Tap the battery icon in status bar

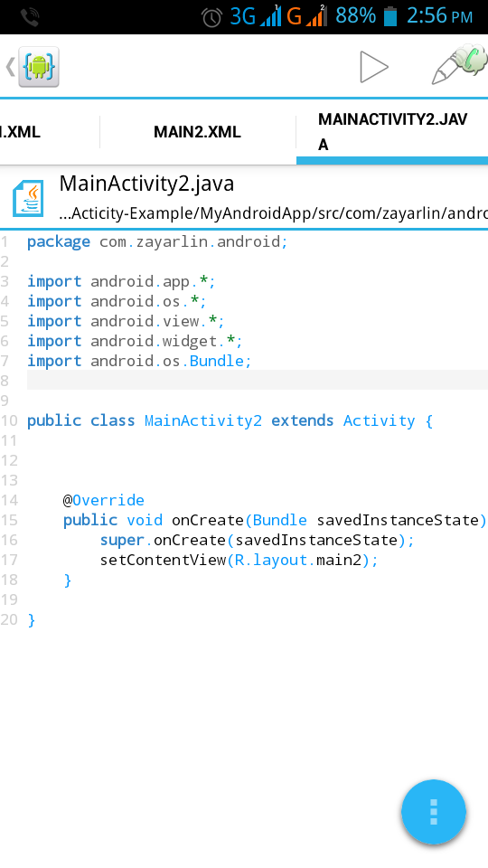pyautogui.click(x=390, y=16)
